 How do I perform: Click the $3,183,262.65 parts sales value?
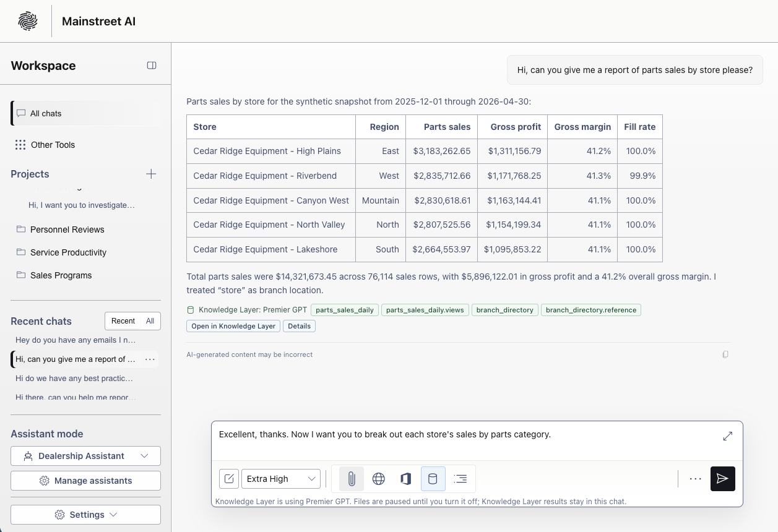point(442,151)
